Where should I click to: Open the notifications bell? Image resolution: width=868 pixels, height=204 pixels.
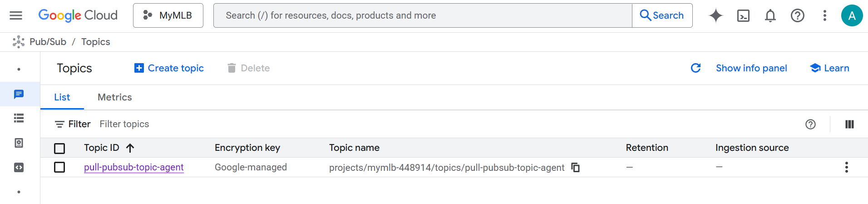pyautogui.click(x=770, y=16)
